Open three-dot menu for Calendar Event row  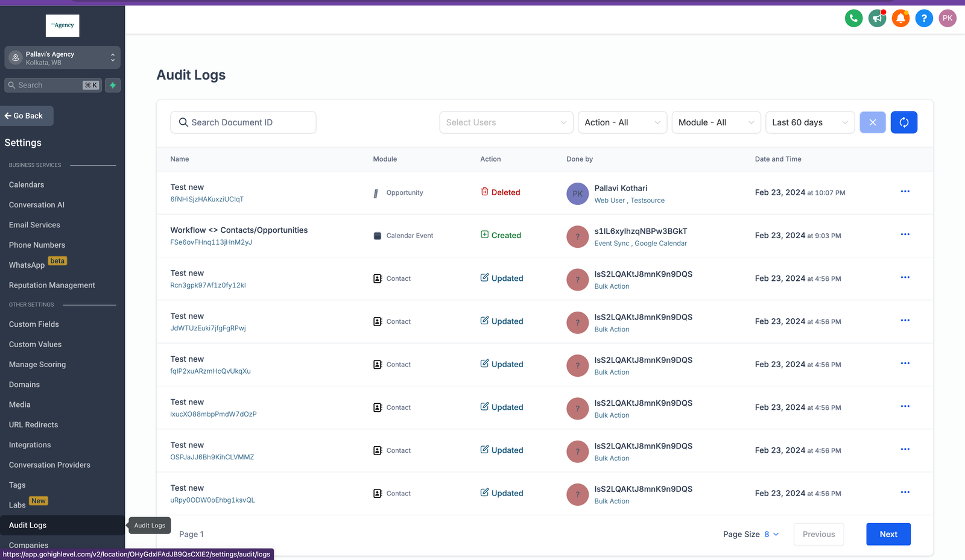coord(905,234)
